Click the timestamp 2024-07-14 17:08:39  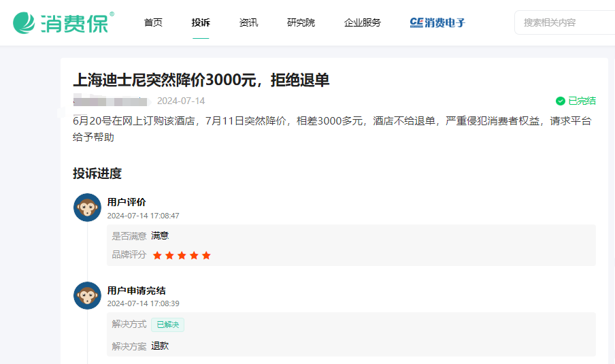click(143, 303)
